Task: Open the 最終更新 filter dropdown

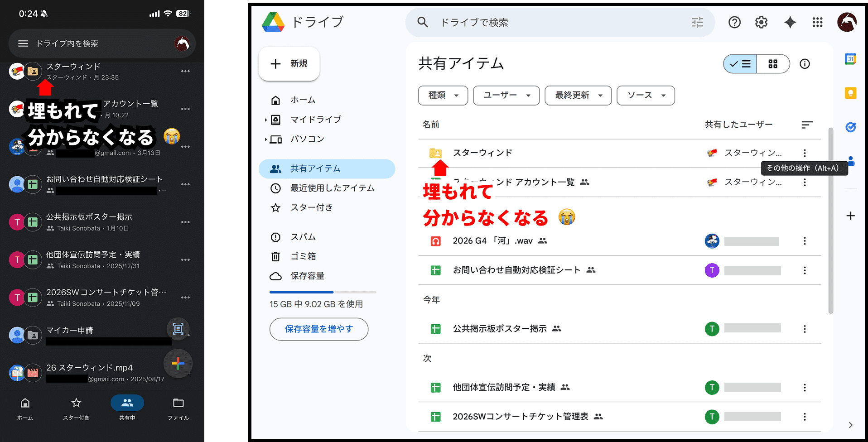Action: pos(578,96)
